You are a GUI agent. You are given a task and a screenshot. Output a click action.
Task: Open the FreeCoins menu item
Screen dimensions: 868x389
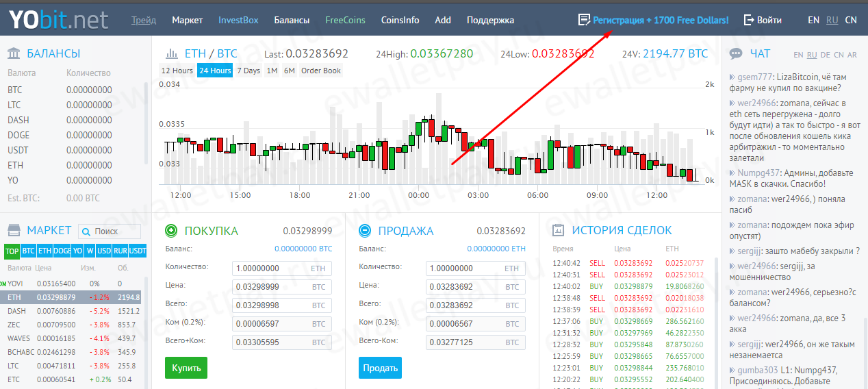click(345, 20)
